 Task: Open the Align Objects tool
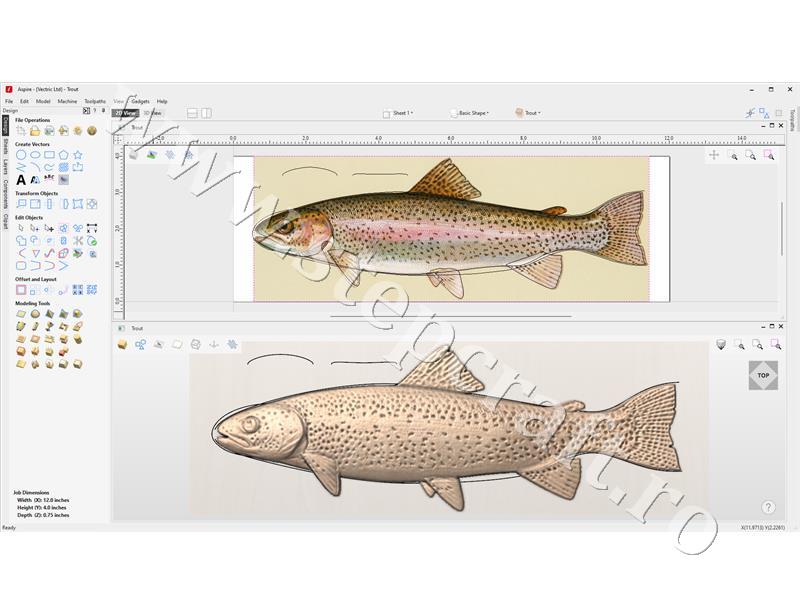click(x=92, y=204)
